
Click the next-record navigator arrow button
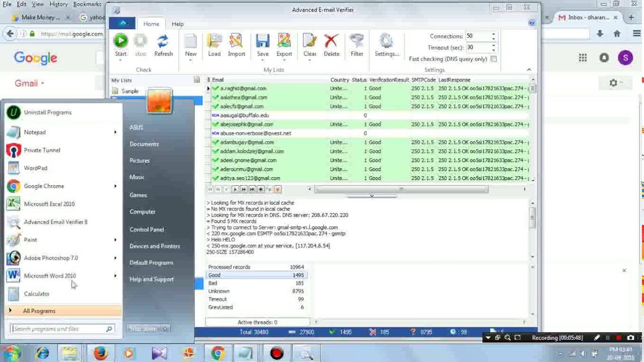pos(235,190)
